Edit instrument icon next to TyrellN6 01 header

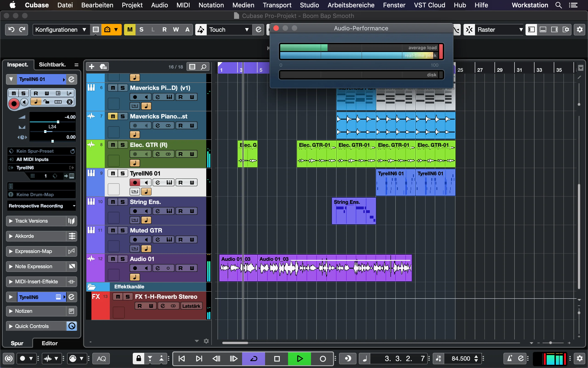click(71, 79)
